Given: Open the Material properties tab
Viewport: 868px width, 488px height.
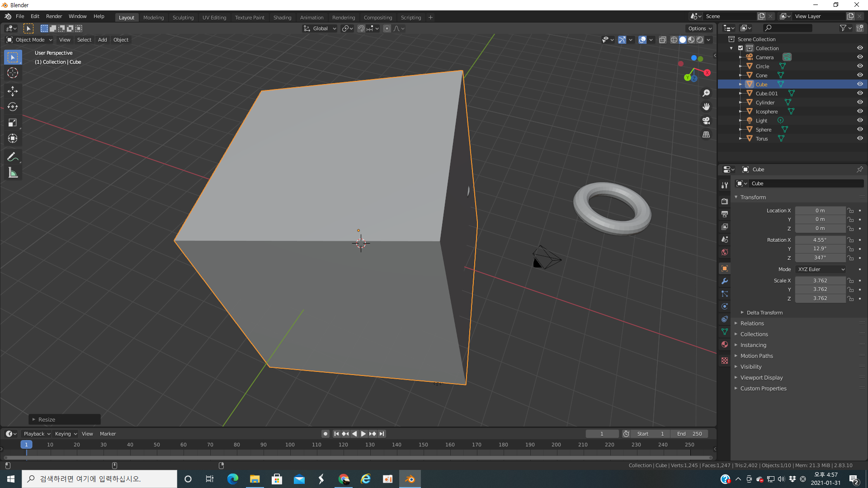Looking at the screenshot, I should (x=725, y=344).
